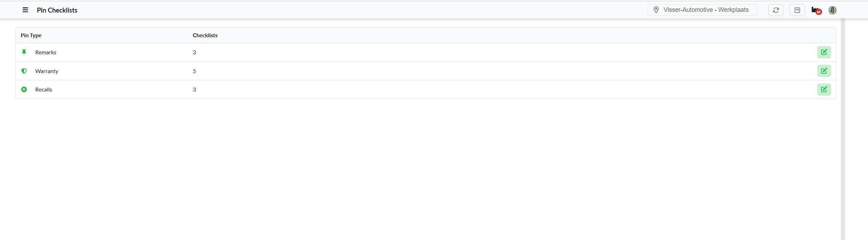Click the refresh button in the header
The image size is (868, 240).
click(776, 10)
